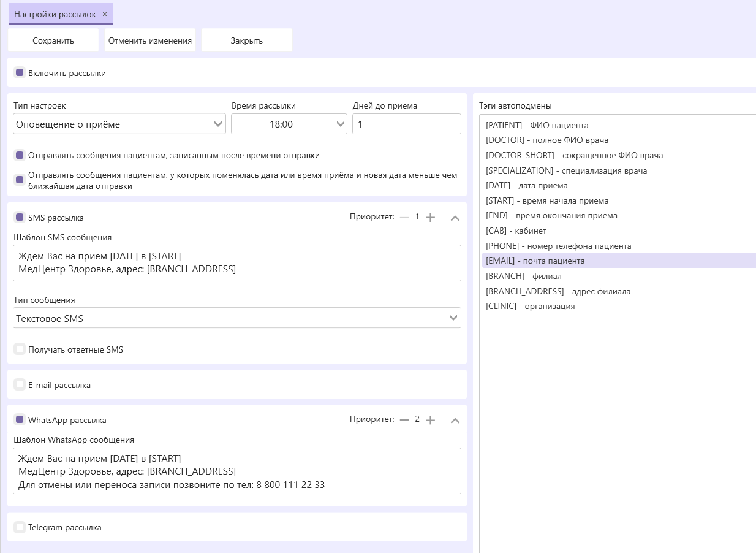Viewport: 756px width, 553px height.
Task: Click the Шаблон WhatsApp сообщения text area
Action: pyautogui.click(x=237, y=471)
